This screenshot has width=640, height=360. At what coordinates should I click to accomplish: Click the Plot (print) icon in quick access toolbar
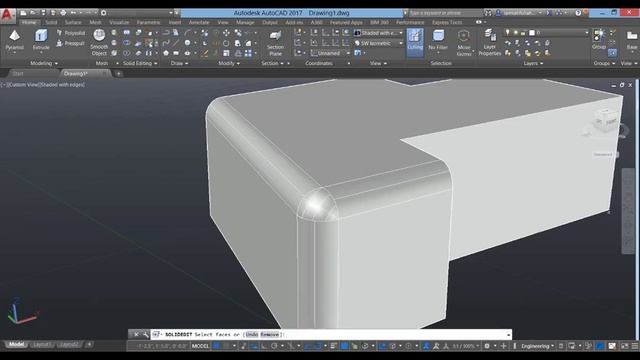point(63,13)
